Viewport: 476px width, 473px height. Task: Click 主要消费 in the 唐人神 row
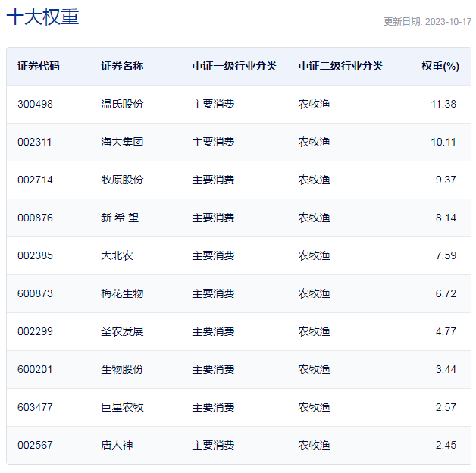tap(213, 445)
